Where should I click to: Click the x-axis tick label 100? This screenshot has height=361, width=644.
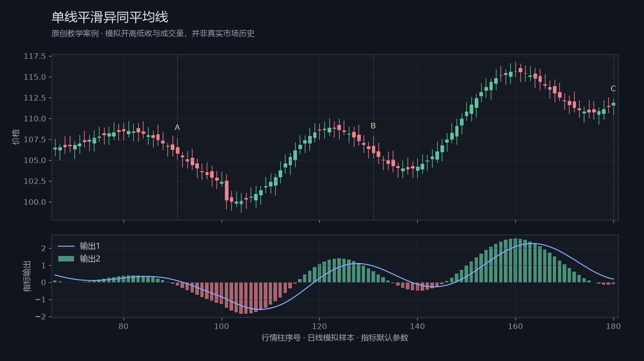coord(222,325)
